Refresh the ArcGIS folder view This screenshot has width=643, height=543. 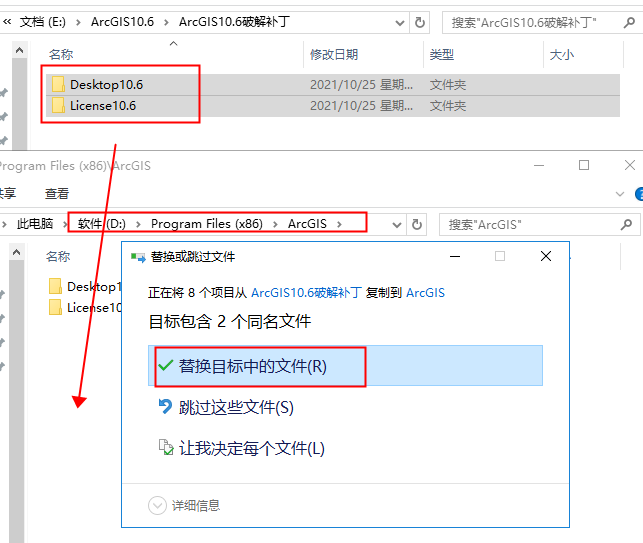pyautogui.click(x=417, y=224)
